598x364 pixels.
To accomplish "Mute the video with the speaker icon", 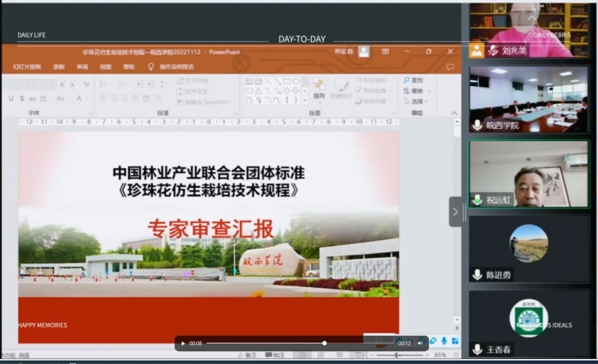I will click(420, 343).
